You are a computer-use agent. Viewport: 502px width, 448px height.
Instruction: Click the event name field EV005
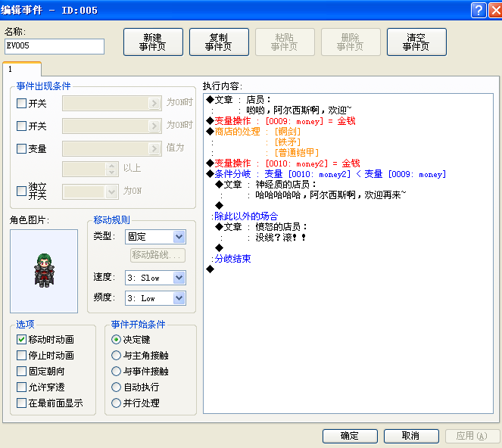[x=55, y=46]
